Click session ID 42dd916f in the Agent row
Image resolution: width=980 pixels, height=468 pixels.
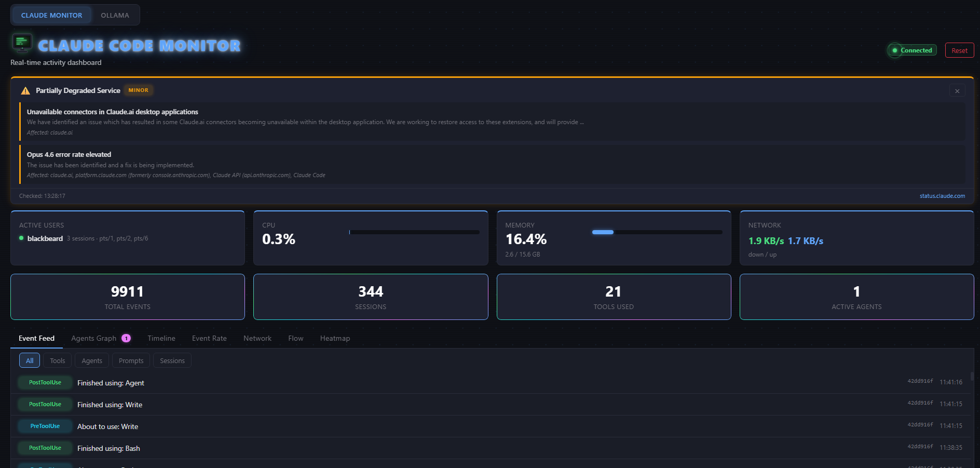[920, 381]
